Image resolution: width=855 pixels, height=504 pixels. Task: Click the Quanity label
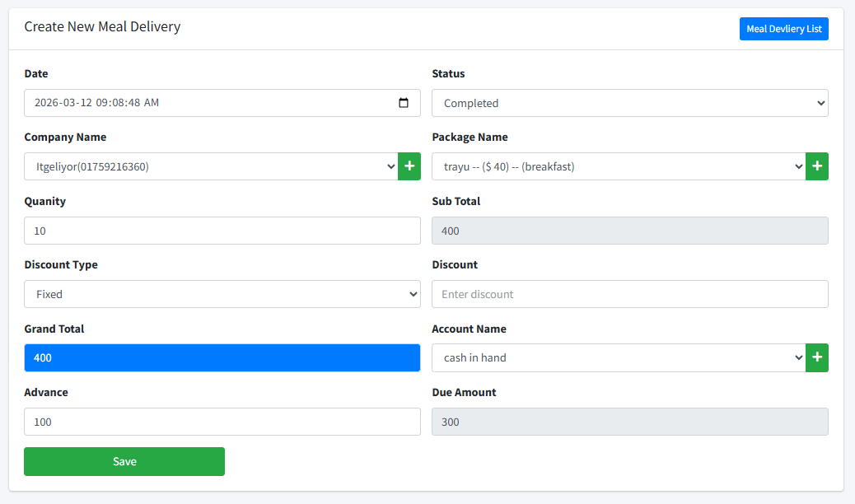click(44, 201)
